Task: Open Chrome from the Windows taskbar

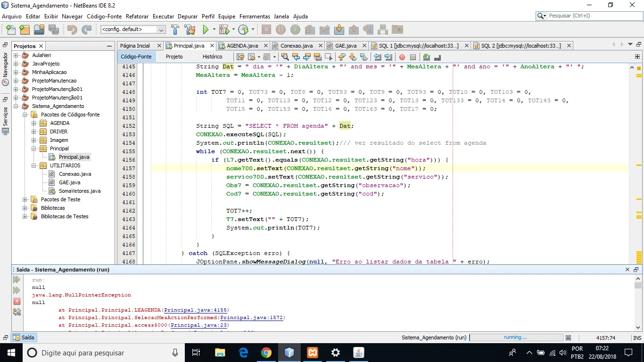Action: coord(266,353)
